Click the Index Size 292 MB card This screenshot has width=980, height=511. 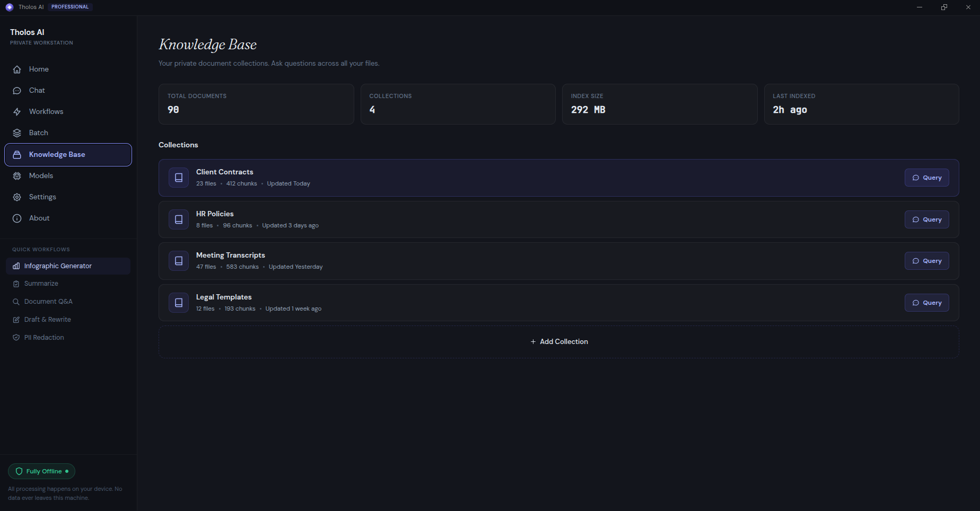660,104
